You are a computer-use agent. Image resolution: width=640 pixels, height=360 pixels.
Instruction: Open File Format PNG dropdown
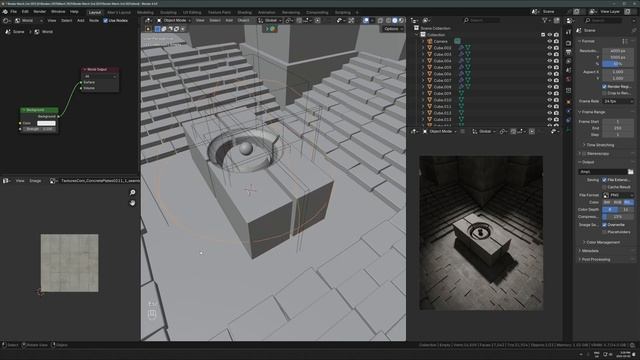pos(618,195)
